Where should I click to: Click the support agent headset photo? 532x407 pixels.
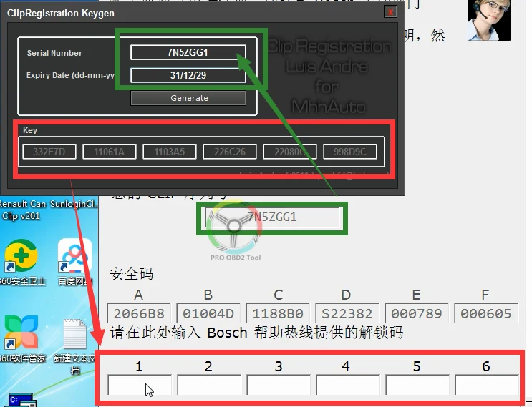click(x=488, y=20)
